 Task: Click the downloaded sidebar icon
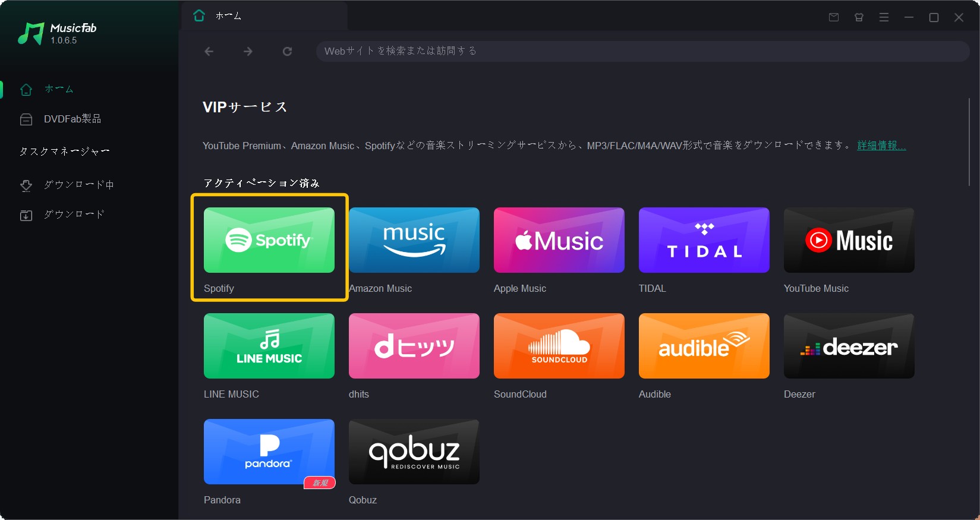(26, 215)
